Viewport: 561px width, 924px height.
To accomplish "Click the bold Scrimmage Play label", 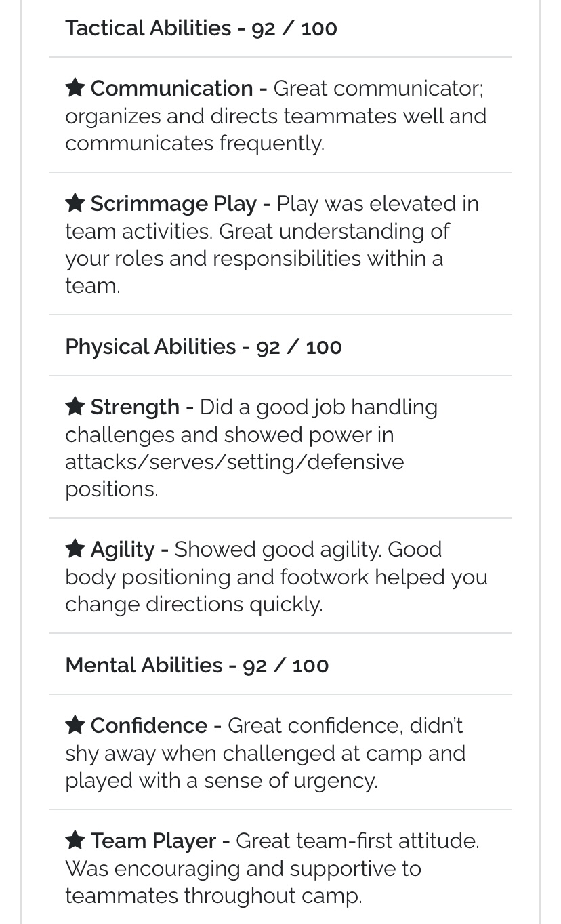I will [x=173, y=203].
